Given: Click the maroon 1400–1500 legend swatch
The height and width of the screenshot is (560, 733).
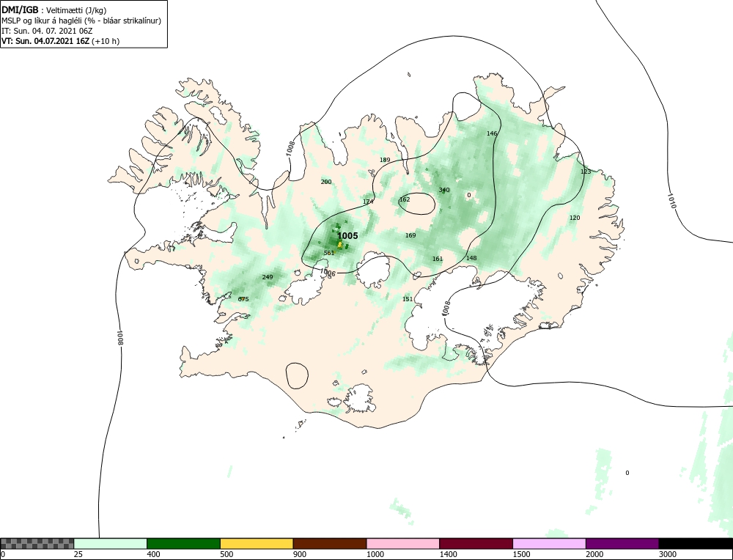Looking at the screenshot, I should 476,544.
